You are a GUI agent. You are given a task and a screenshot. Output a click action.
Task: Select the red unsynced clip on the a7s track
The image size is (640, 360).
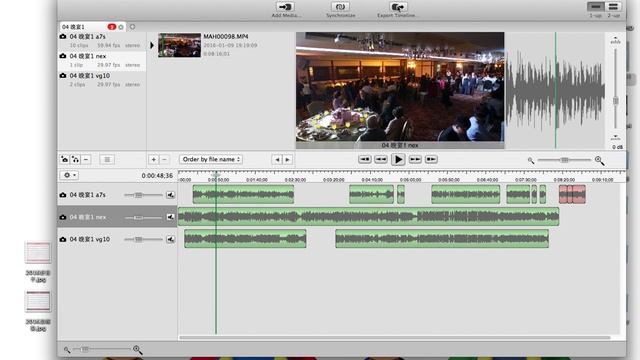tap(572, 194)
